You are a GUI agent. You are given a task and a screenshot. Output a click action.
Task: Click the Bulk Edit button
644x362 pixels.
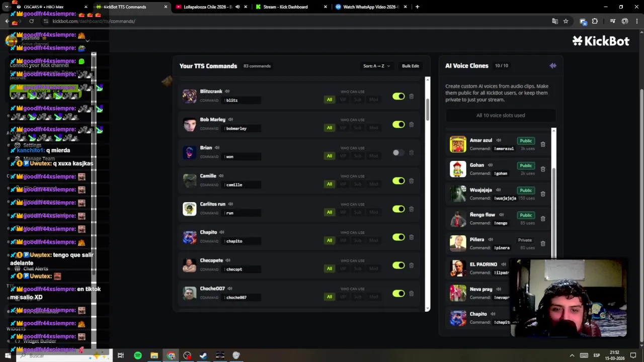[410, 66]
